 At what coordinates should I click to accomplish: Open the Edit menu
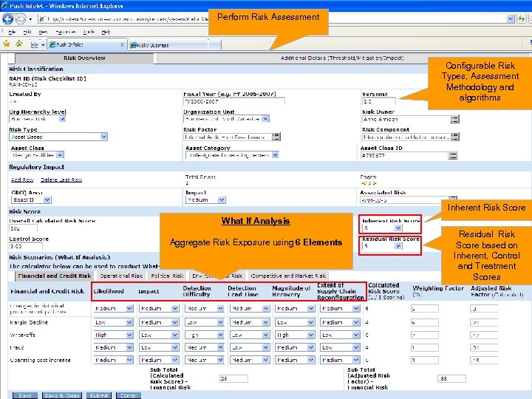27,32
